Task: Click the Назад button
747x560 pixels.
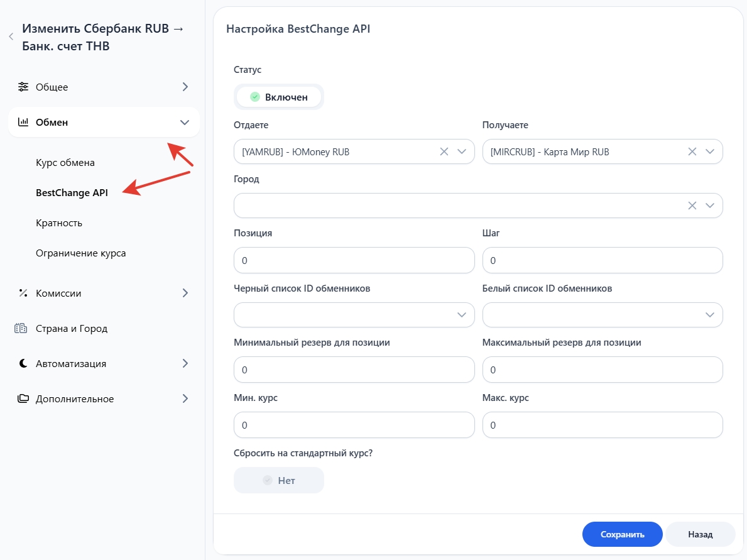Action: [x=700, y=534]
